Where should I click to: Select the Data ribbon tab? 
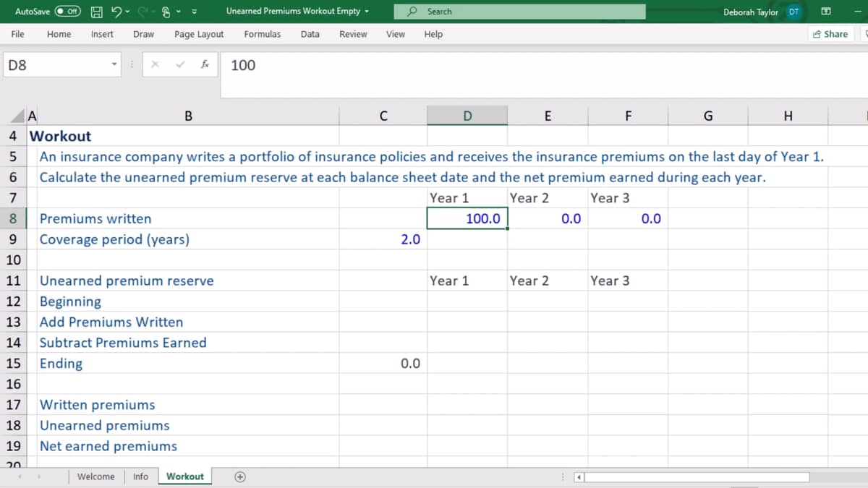(310, 34)
